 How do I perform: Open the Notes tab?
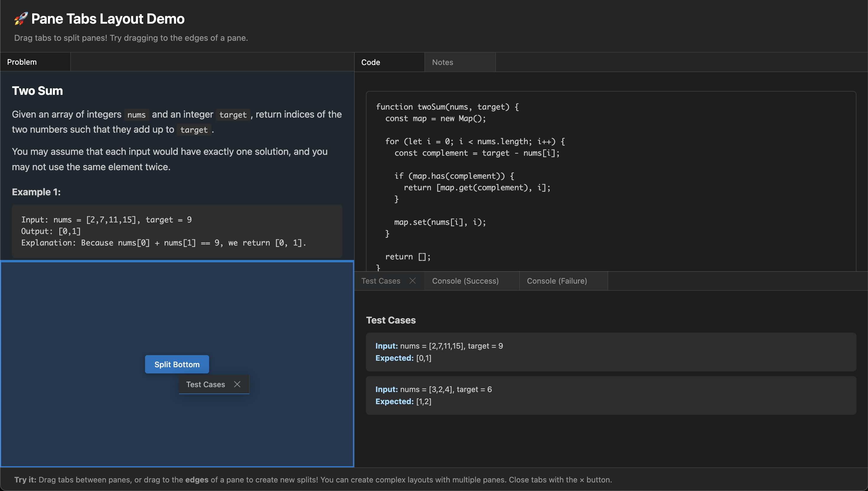coord(442,62)
